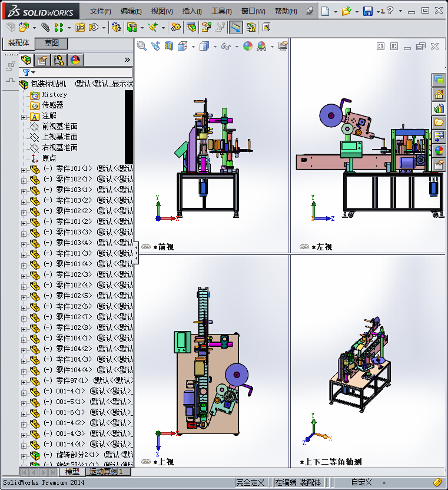The width and height of the screenshot is (448, 490).
Task: Select 传感器 in the feature tree
Action: click(x=52, y=105)
